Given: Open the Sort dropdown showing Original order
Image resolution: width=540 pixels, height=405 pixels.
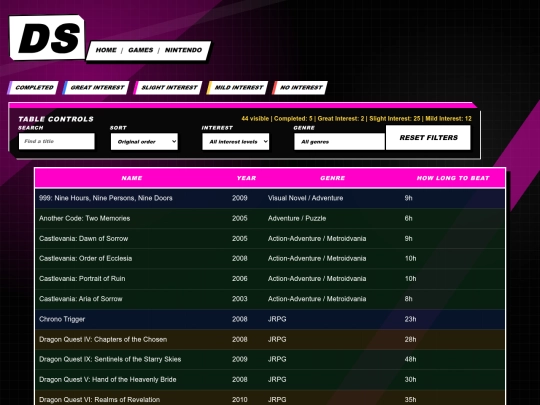Looking at the screenshot, I should pos(144,142).
